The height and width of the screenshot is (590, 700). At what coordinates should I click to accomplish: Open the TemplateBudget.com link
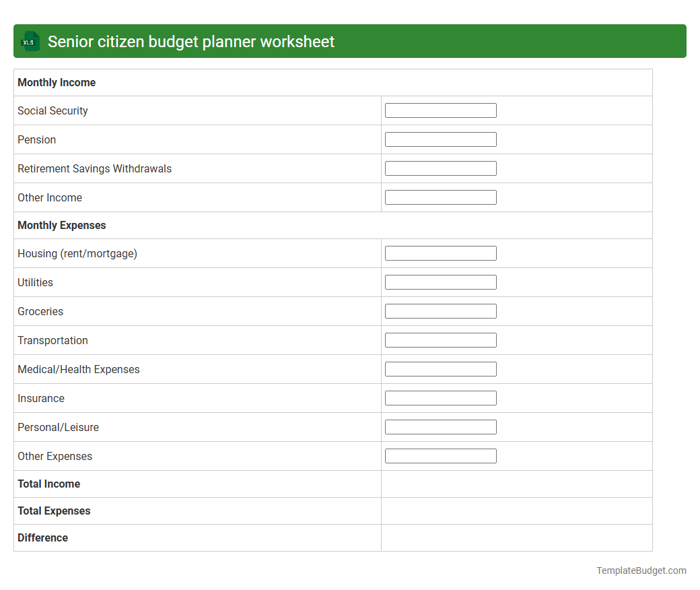coord(640,570)
